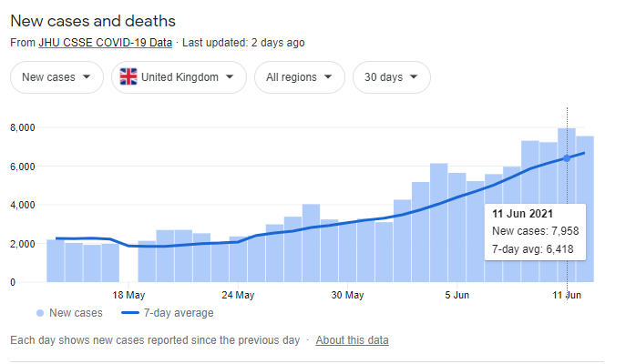Click the 24 May x-axis label
This screenshot has width=636, height=364.
(x=238, y=295)
